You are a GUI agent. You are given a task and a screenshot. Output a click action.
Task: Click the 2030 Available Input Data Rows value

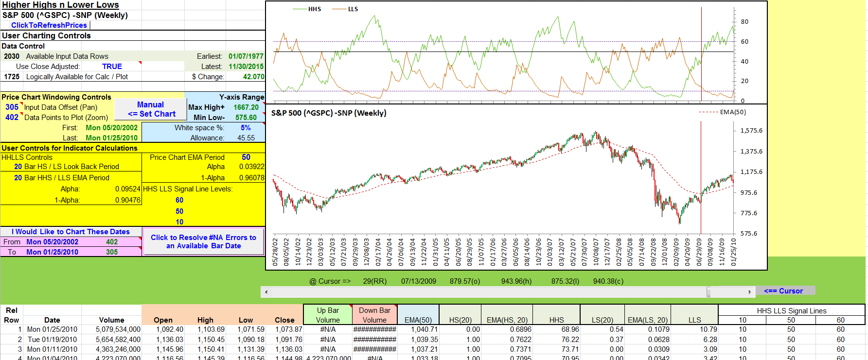pyautogui.click(x=12, y=56)
